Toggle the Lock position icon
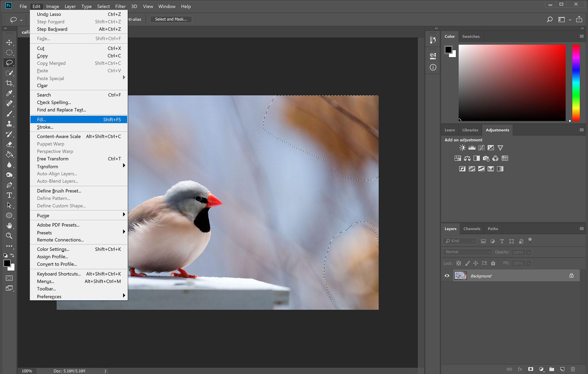 475,263
